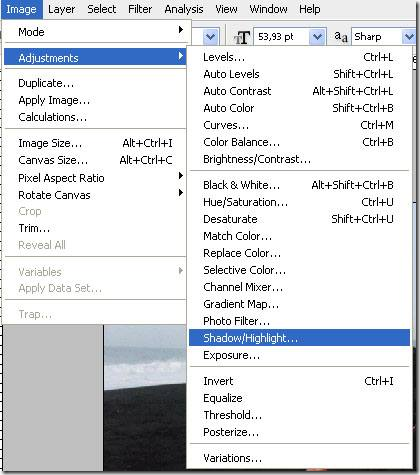Click the anti-aliasing aa icon

tap(341, 37)
